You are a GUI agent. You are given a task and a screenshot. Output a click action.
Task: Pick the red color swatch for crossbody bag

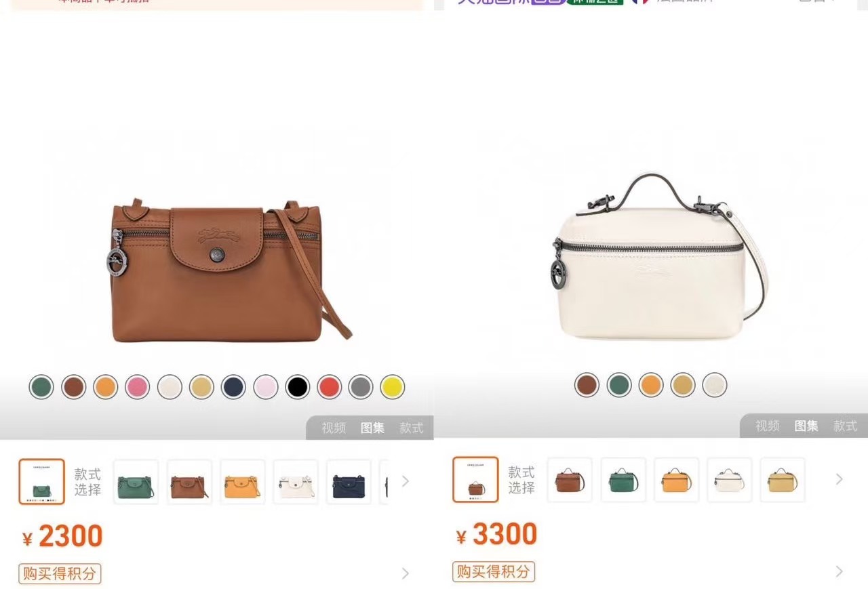[329, 387]
